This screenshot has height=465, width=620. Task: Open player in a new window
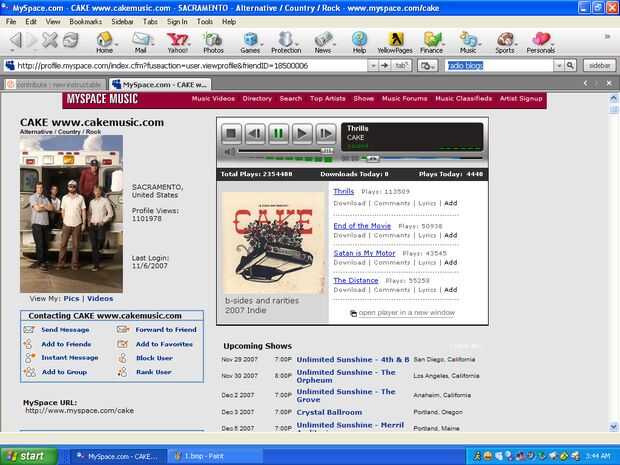click(x=406, y=313)
